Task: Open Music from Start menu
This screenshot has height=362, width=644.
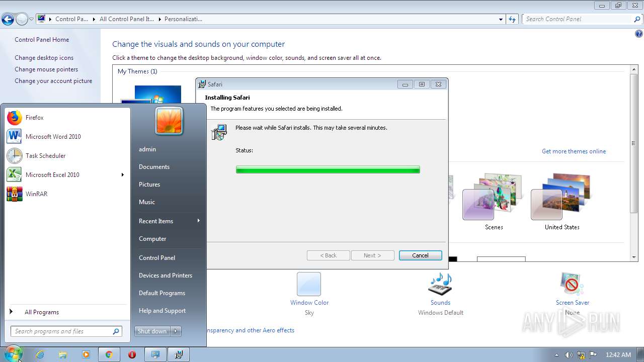Action: [x=147, y=202]
